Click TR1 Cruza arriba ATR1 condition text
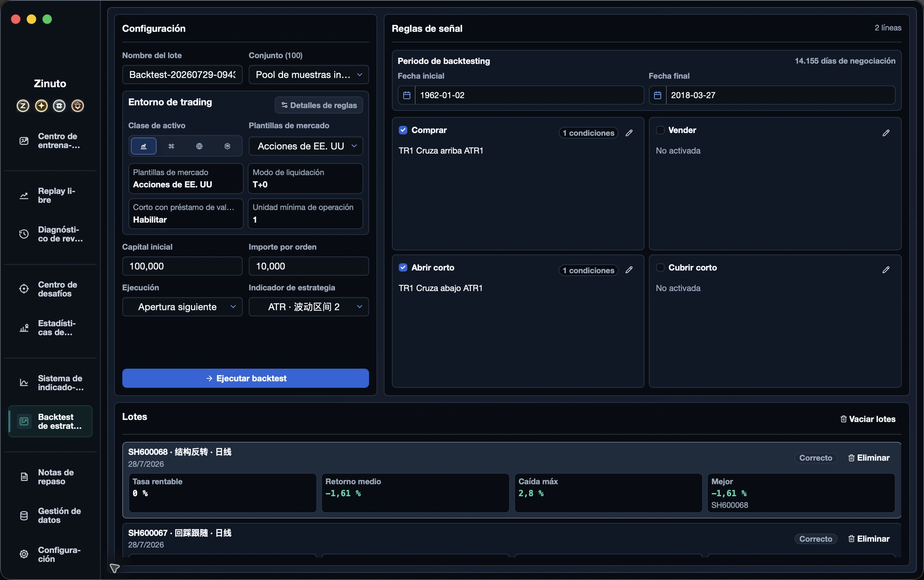 click(441, 150)
